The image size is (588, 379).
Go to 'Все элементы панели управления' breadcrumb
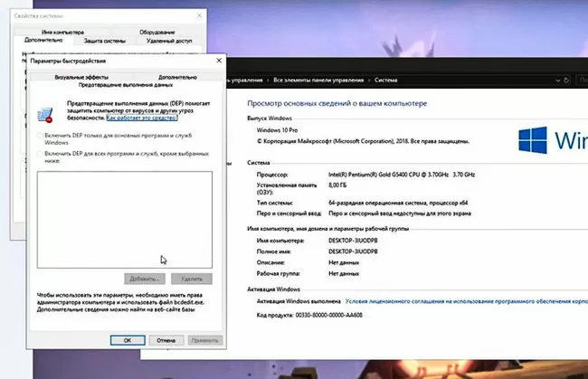click(x=318, y=80)
